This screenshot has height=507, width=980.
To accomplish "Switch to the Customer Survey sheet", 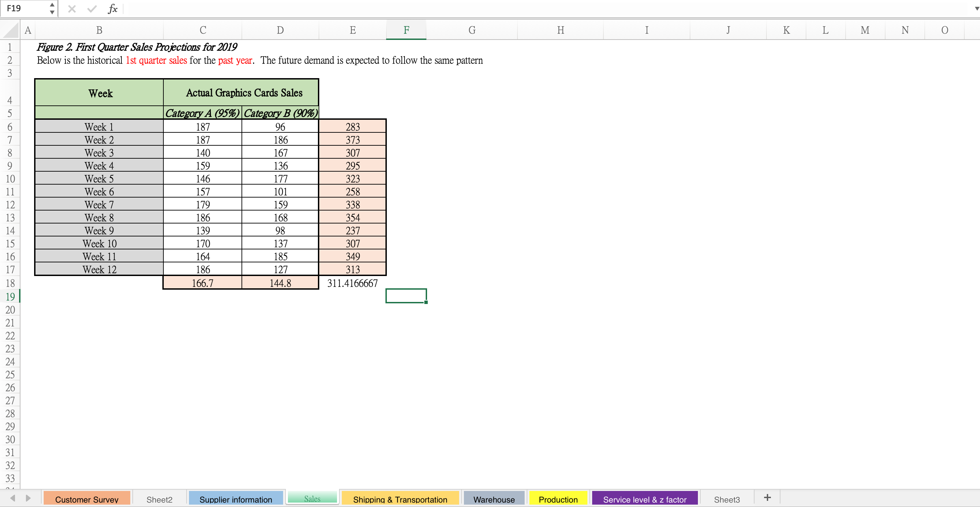I will pos(87,499).
